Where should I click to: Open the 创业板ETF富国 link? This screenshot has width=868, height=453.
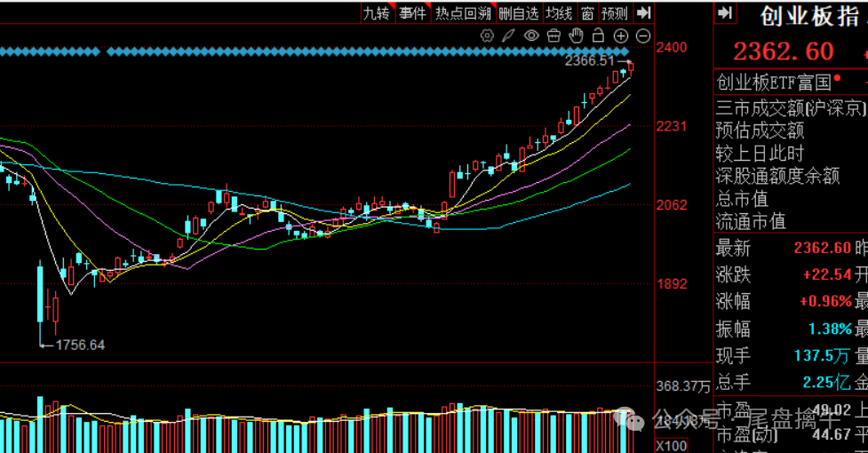[x=774, y=83]
